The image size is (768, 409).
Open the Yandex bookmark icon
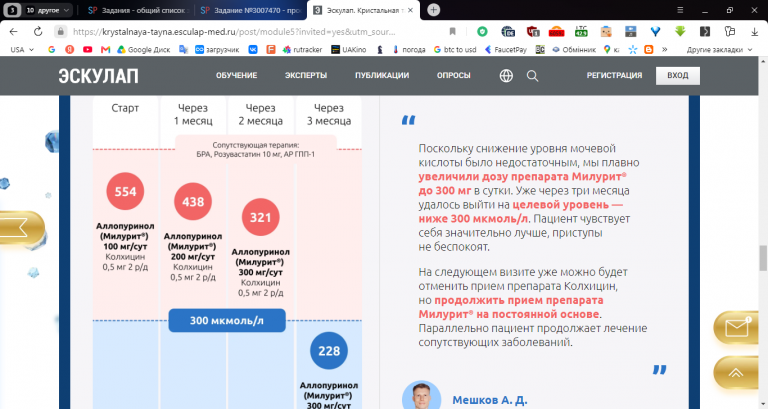(x=70, y=49)
